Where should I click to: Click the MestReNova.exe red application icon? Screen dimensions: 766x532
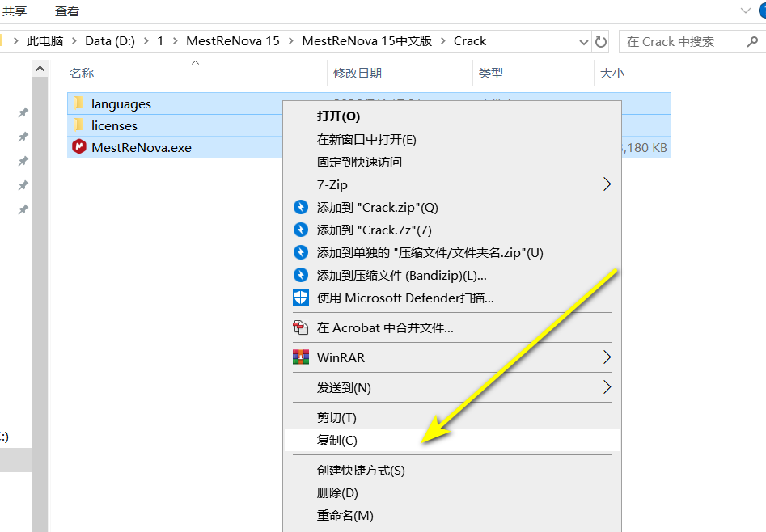78,146
